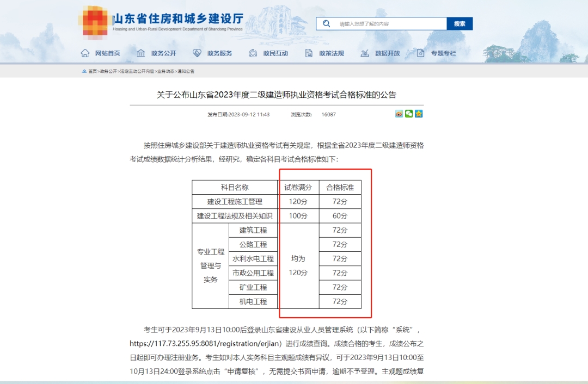Click the 政策法规 document icon

click(x=309, y=53)
